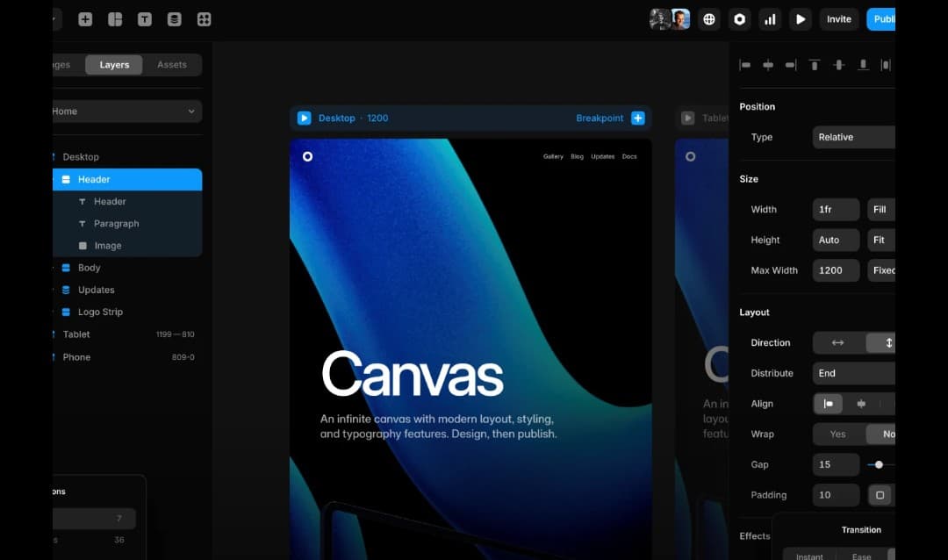The image size is (948, 560).
Task: Click the Invite button
Action: click(839, 19)
